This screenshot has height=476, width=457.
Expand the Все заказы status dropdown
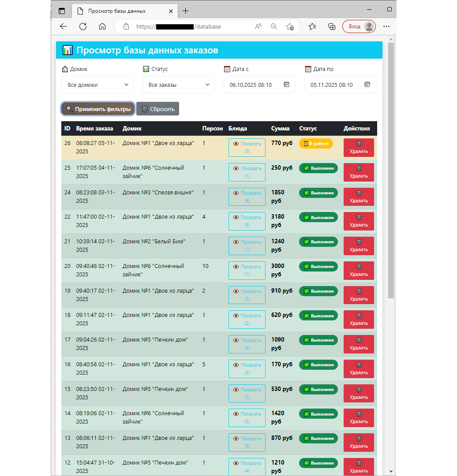tap(179, 85)
